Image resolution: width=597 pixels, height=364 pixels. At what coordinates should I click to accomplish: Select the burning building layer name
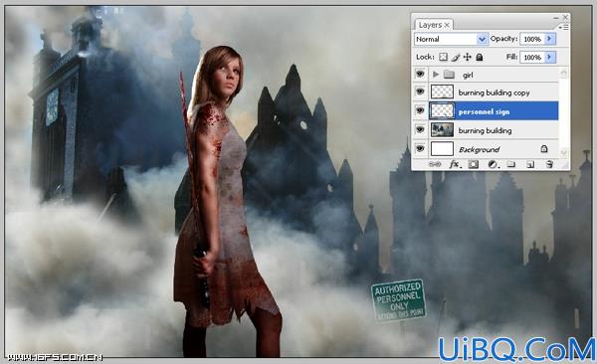point(486,130)
